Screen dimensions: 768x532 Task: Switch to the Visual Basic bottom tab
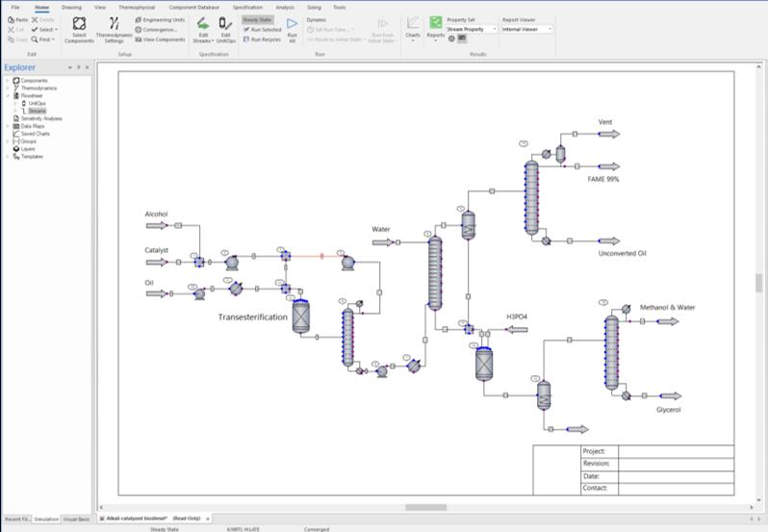coord(76,519)
